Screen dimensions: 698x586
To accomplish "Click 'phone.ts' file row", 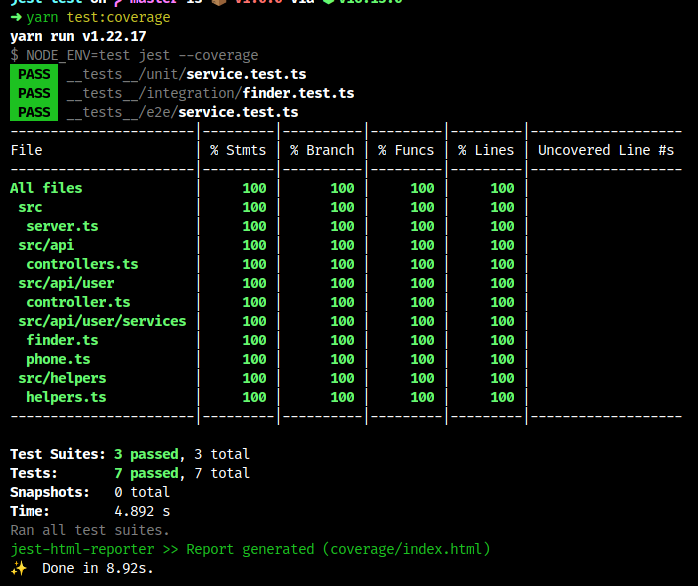I will pyautogui.click(x=58, y=359).
